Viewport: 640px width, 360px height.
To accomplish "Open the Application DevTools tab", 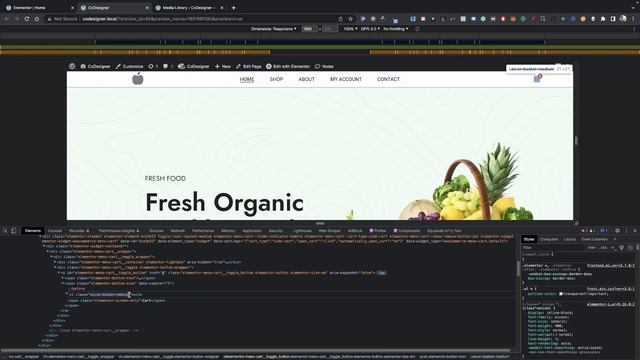I will pyautogui.click(x=252, y=231).
